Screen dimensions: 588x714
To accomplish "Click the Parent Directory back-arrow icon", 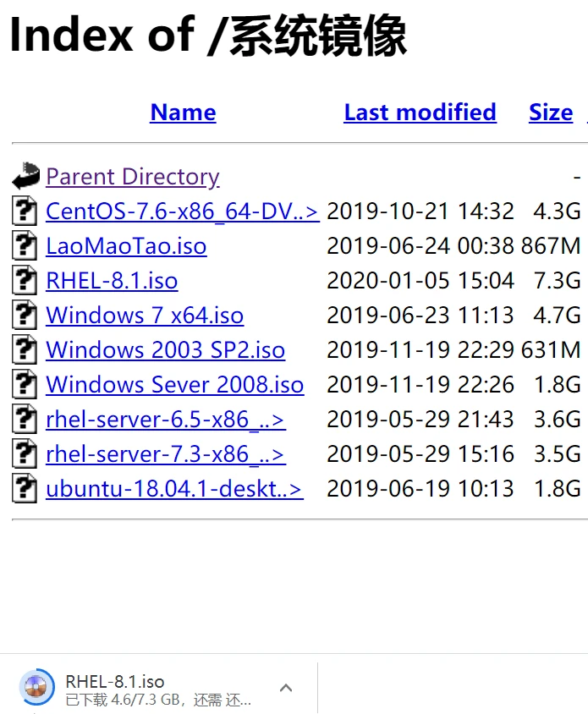I will pos(25,175).
